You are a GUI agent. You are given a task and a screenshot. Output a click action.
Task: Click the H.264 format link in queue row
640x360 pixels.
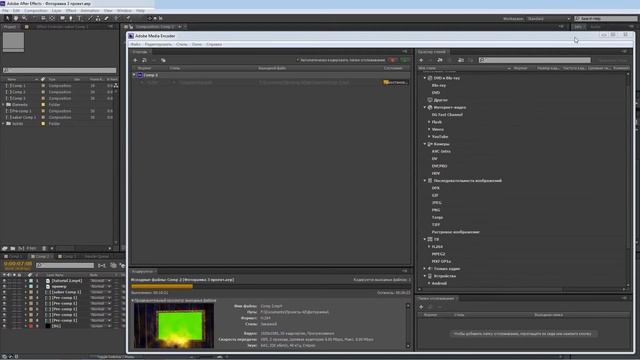tap(151, 82)
